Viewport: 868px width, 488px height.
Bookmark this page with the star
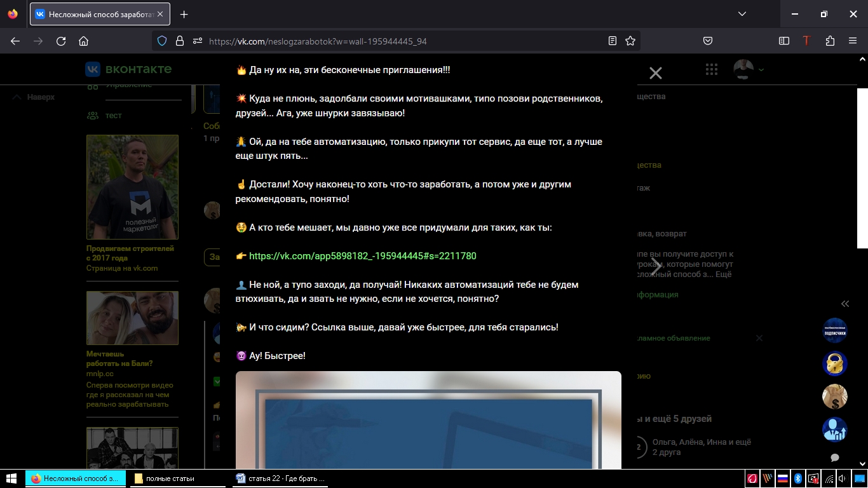point(630,41)
